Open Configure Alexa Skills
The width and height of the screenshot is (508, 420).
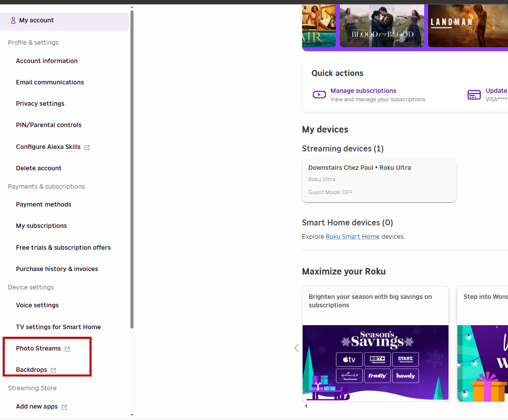pos(48,147)
